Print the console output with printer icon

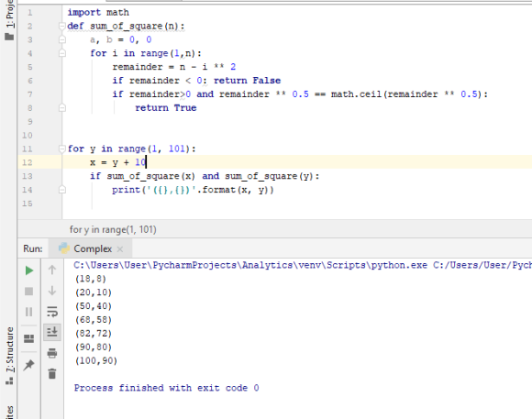52,353
